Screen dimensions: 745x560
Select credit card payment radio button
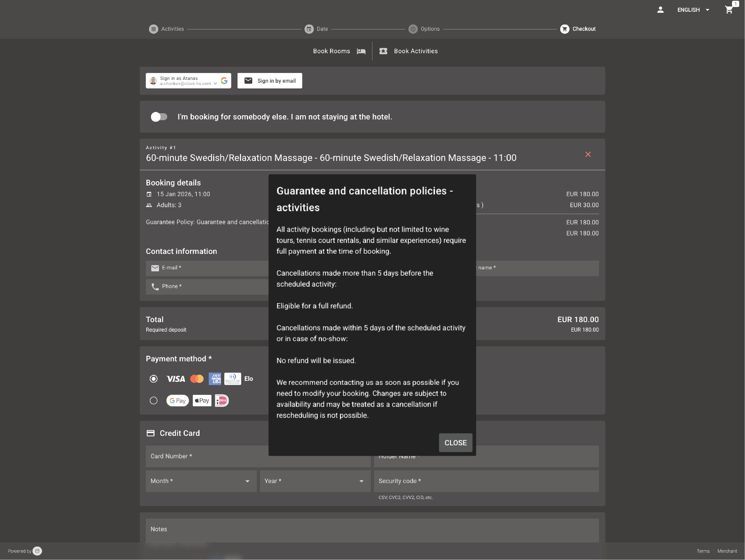[153, 379]
